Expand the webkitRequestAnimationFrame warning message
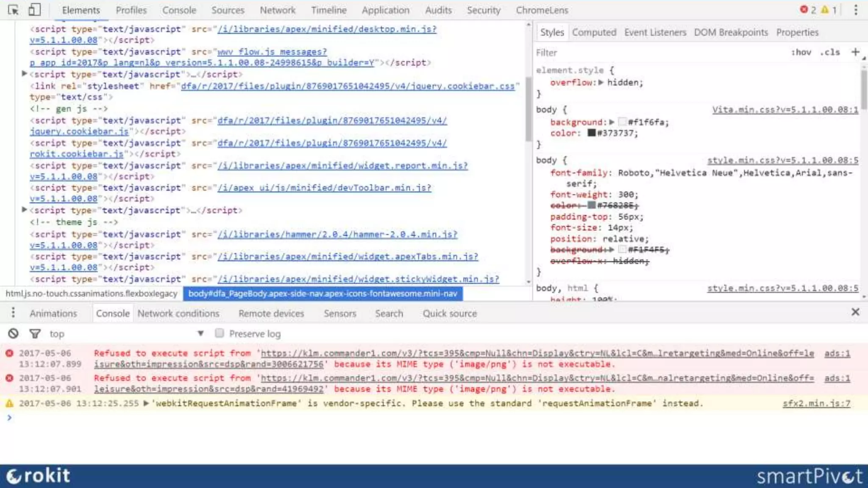Screen dimensions: 868x488 click(146, 403)
